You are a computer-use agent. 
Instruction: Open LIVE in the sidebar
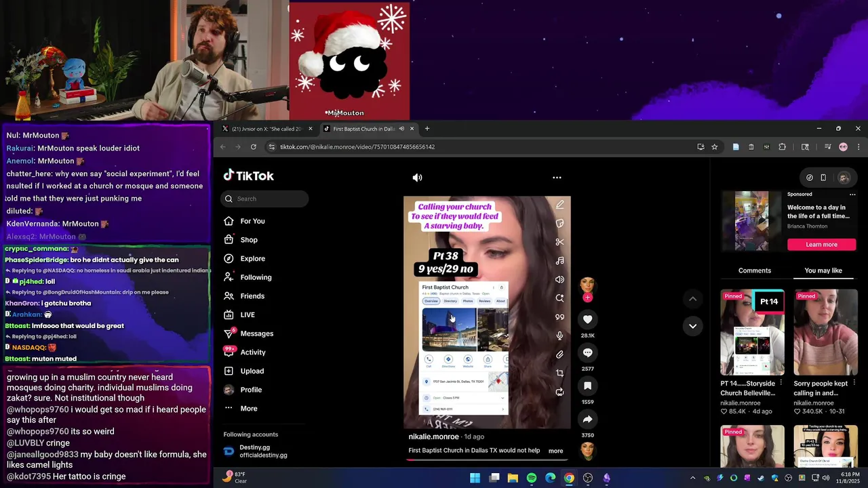(248, 315)
